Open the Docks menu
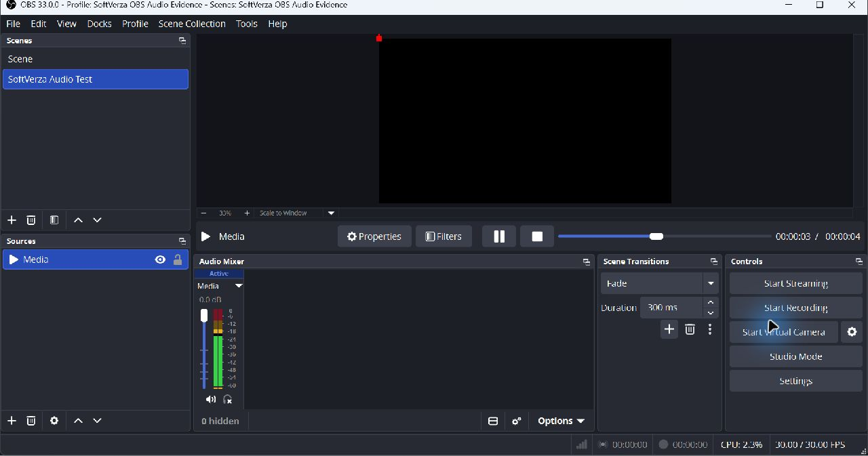Screen dimensions: 868x456 point(99,24)
